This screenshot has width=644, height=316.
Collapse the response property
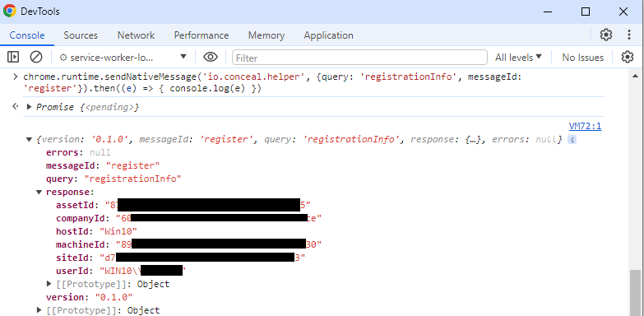pos(39,192)
